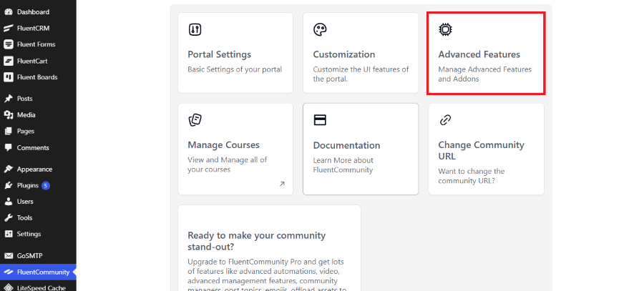The width and height of the screenshot is (644, 291).
Task: Open the Manage Courses card title
Action: click(223, 145)
